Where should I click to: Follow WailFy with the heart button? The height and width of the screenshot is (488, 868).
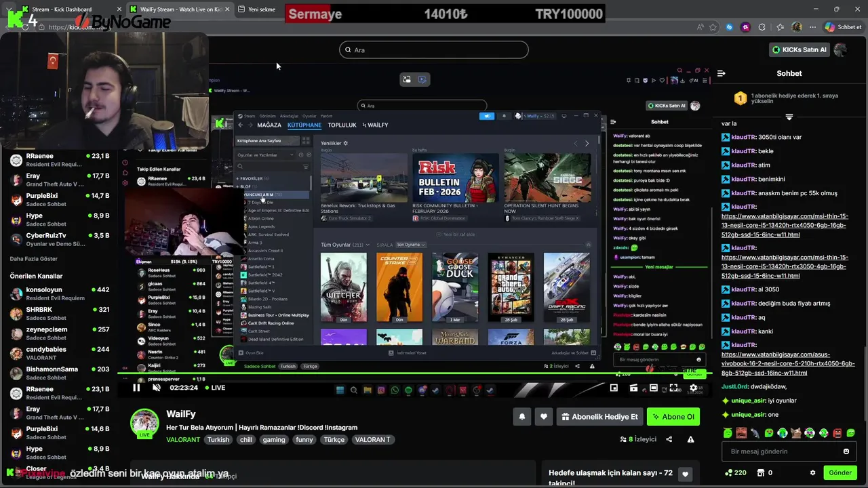tap(543, 417)
